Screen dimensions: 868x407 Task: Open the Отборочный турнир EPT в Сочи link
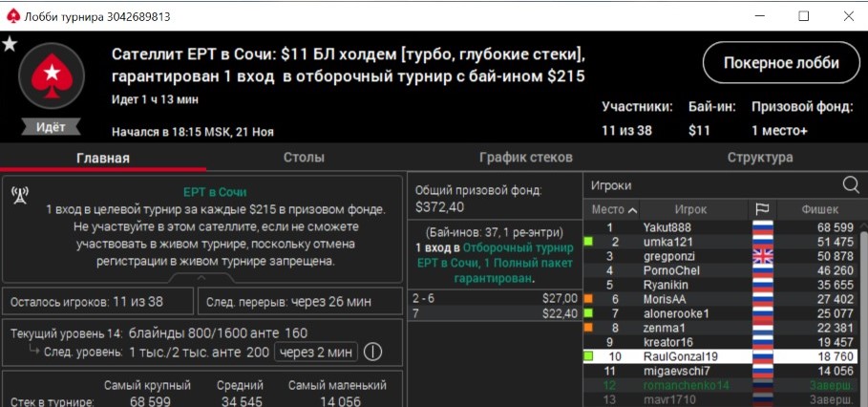click(495, 263)
